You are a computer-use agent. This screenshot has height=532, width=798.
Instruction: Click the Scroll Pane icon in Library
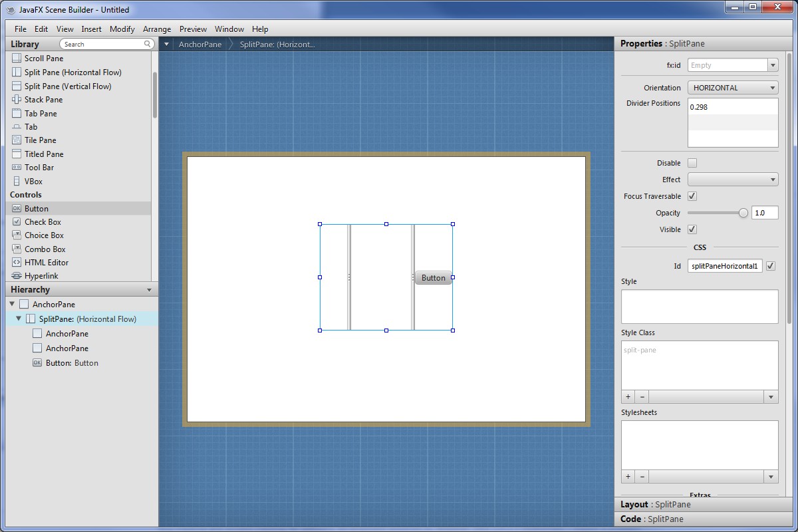click(17, 59)
